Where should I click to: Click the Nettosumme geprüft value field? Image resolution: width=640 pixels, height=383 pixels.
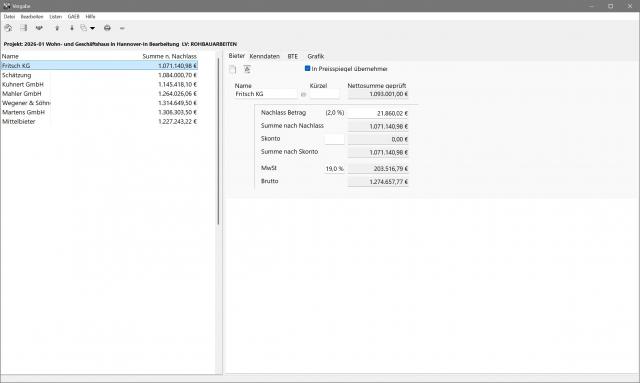(378, 94)
